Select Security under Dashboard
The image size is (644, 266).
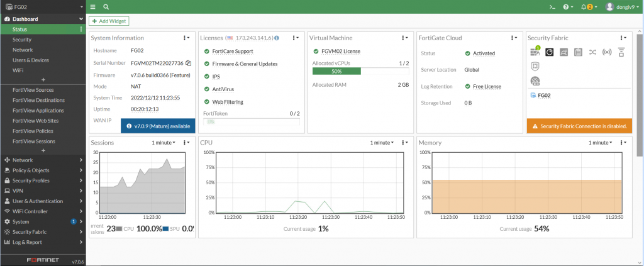[22, 40]
